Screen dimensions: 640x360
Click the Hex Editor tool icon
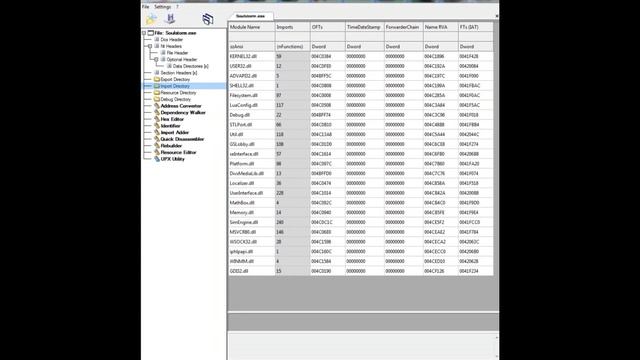157,119
